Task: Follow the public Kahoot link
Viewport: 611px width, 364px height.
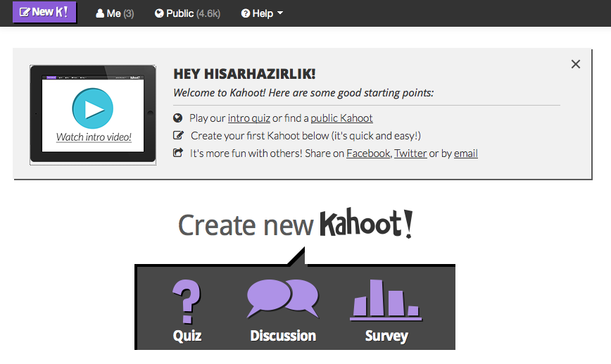Action: click(x=341, y=118)
